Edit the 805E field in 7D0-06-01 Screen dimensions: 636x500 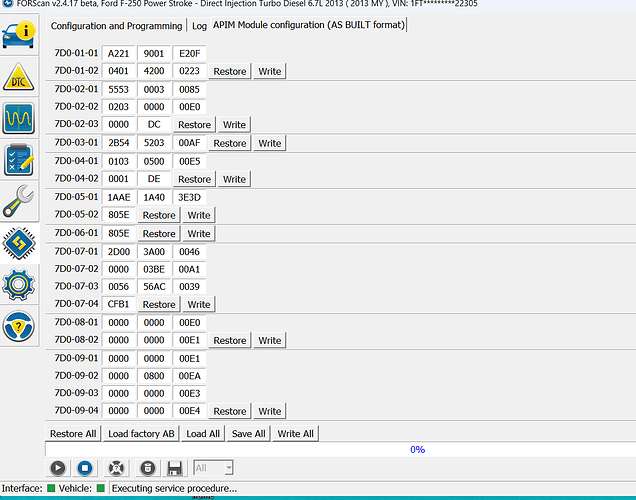[118, 233]
